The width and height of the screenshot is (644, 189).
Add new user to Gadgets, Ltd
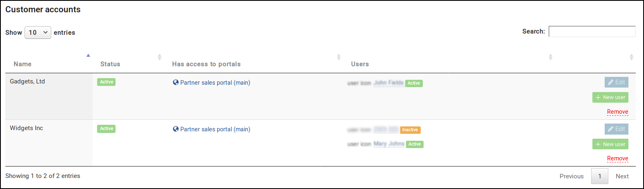tap(610, 97)
